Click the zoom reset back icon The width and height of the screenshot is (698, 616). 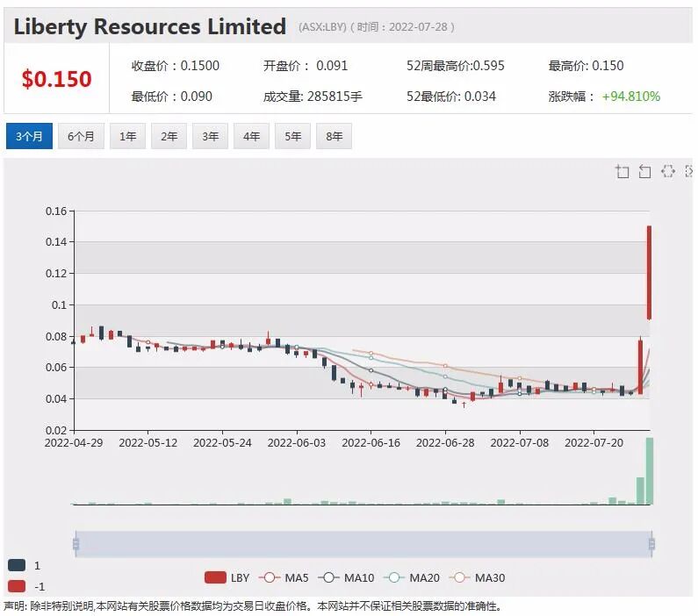click(644, 171)
